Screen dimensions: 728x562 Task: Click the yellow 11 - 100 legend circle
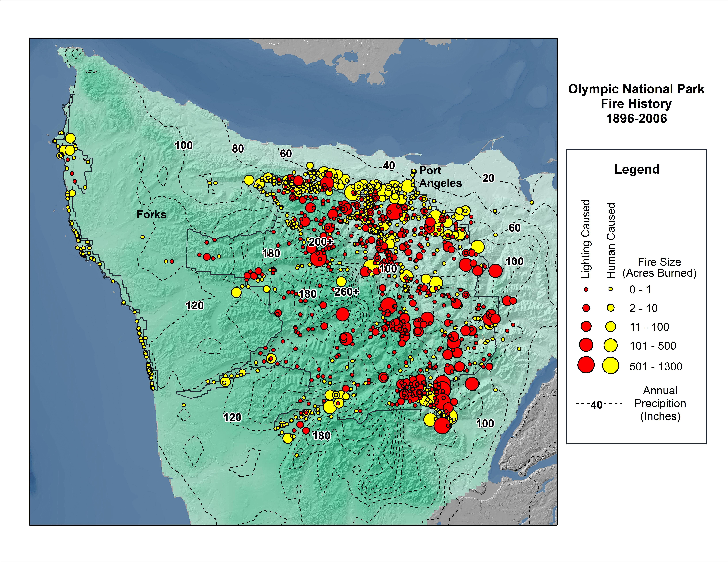(611, 327)
